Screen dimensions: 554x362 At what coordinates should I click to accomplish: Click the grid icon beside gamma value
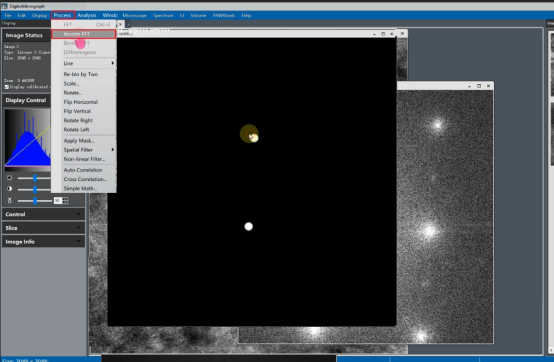(65, 201)
